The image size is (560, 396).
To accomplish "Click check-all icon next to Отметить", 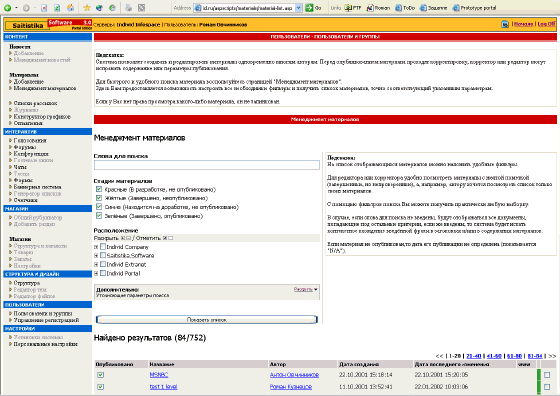I will tap(165, 238).
